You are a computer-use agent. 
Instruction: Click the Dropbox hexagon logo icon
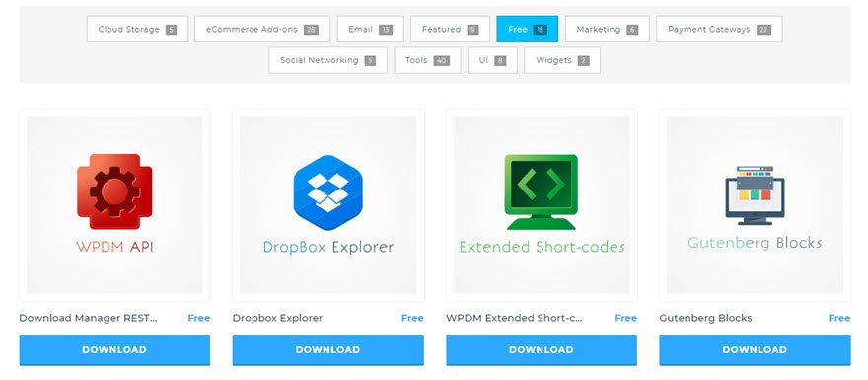pyautogui.click(x=327, y=192)
